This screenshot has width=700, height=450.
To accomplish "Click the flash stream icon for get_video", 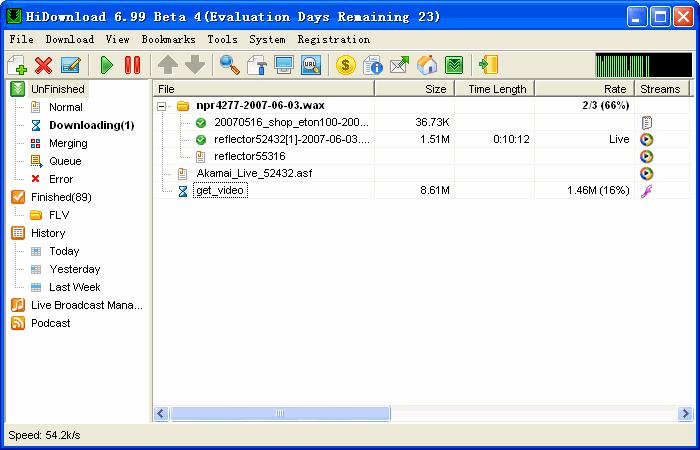I will coord(646,191).
